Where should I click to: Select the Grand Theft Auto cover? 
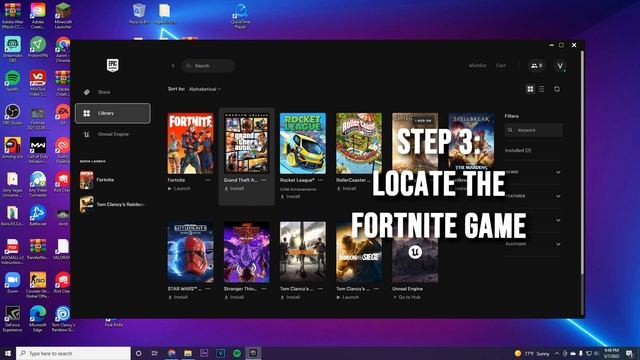pyautogui.click(x=247, y=143)
